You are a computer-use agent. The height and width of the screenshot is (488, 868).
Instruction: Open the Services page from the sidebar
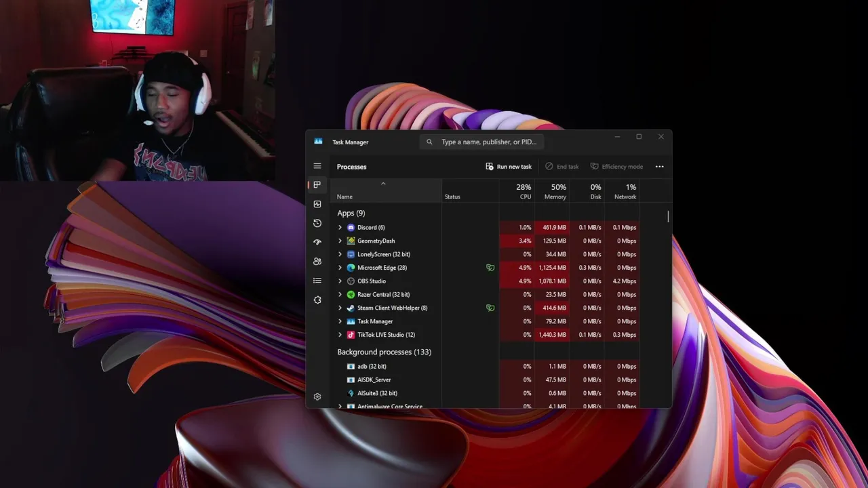coord(317,300)
